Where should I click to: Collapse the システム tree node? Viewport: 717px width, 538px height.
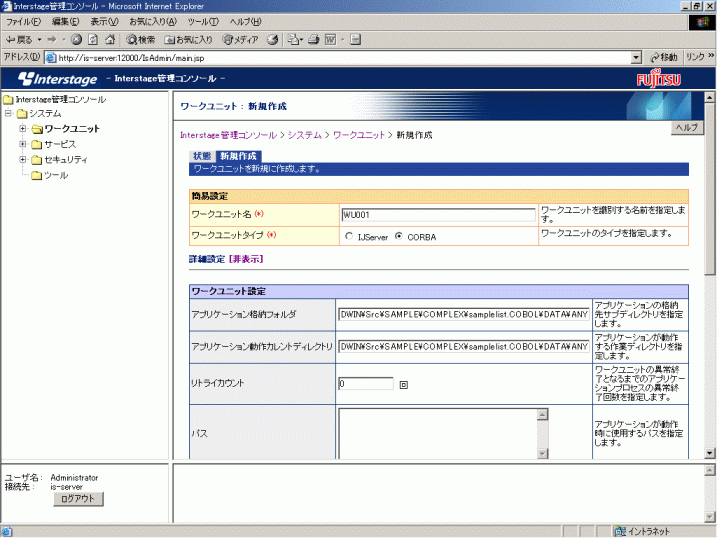point(8,113)
